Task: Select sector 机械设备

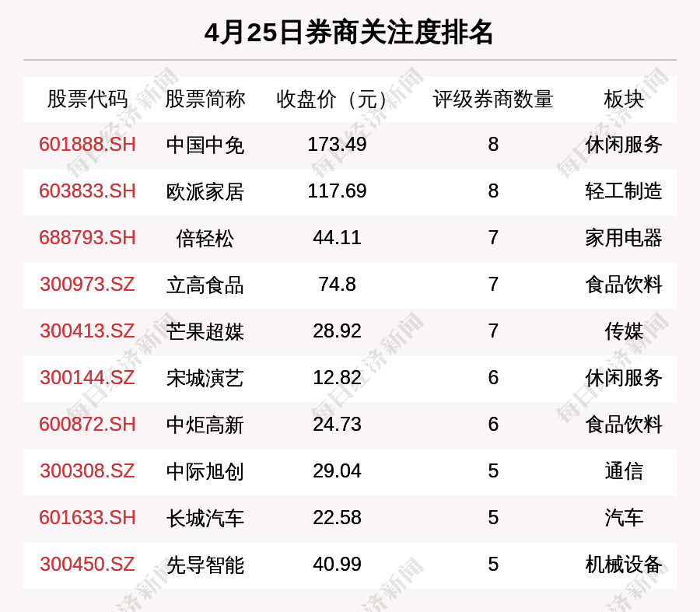Action: [624, 565]
